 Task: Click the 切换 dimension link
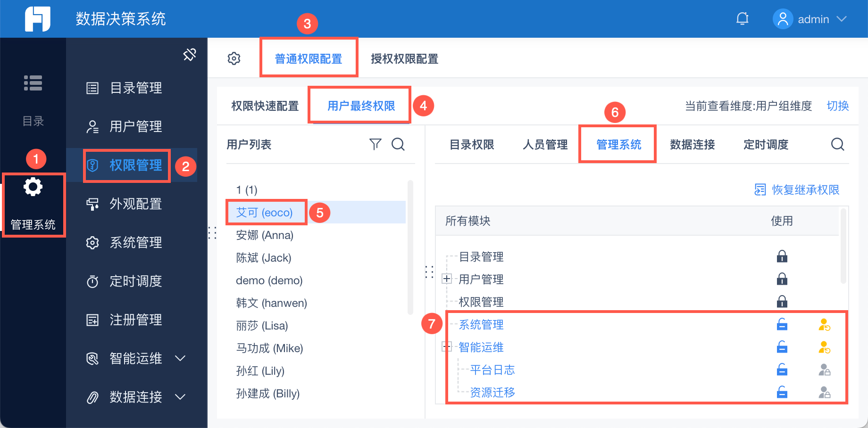(837, 106)
